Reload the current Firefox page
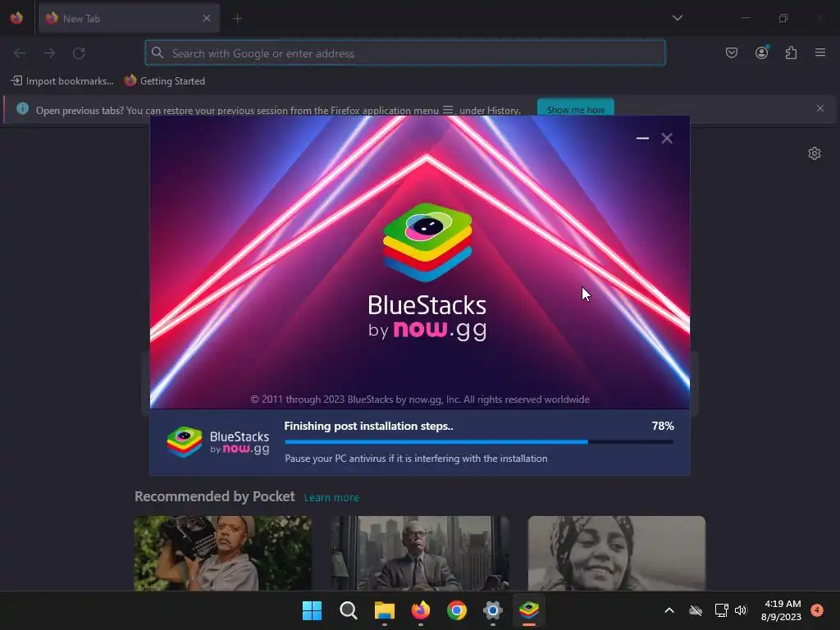 [79, 53]
